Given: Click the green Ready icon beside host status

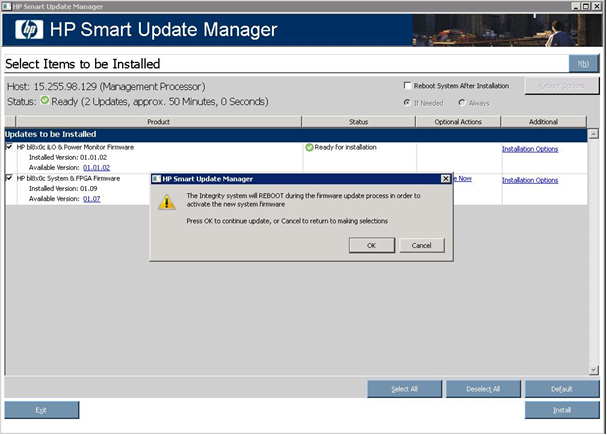Looking at the screenshot, I should click(45, 100).
